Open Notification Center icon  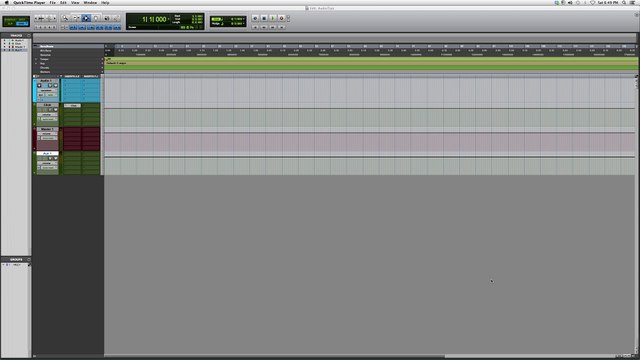click(632, 2)
